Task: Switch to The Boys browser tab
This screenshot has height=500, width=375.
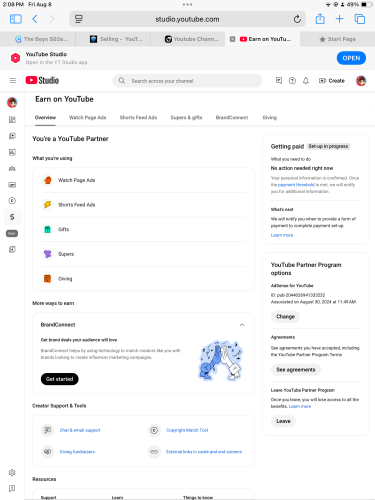Action: point(41,39)
